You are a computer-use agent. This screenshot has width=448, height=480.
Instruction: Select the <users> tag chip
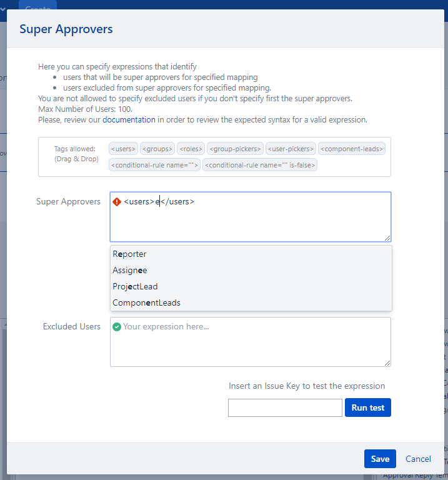coord(123,149)
